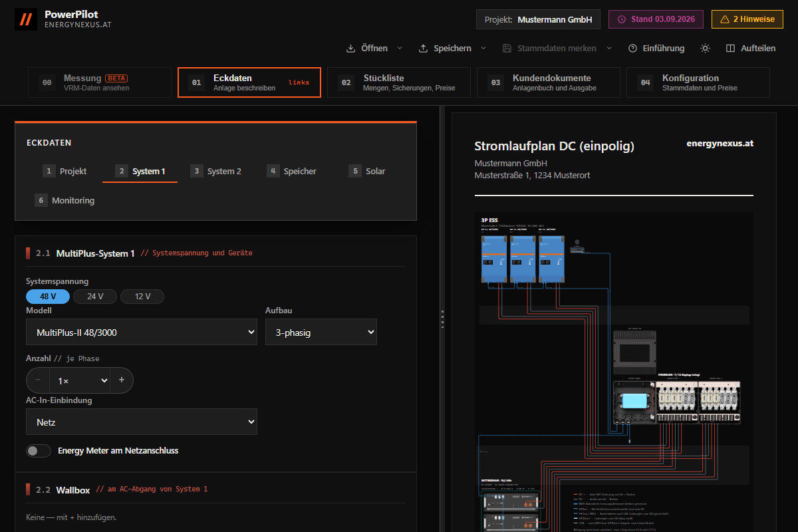Open the Eckdaten step
This screenshot has width=798, height=532.
(249, 82)
